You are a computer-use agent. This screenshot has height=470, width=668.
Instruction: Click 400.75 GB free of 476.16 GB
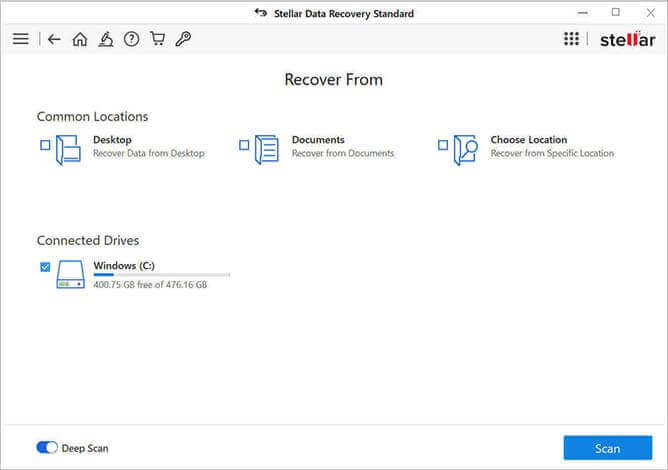tap(150, 285)
